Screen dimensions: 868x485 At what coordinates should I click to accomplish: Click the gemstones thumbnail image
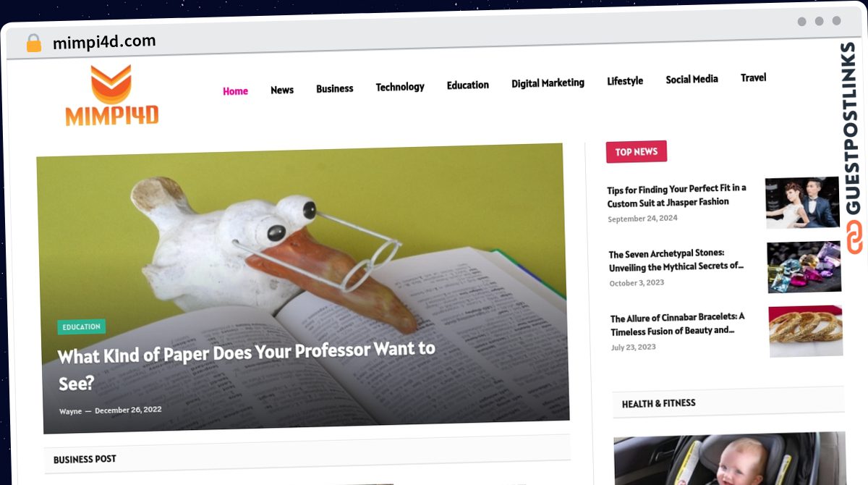tap(804, 267)
